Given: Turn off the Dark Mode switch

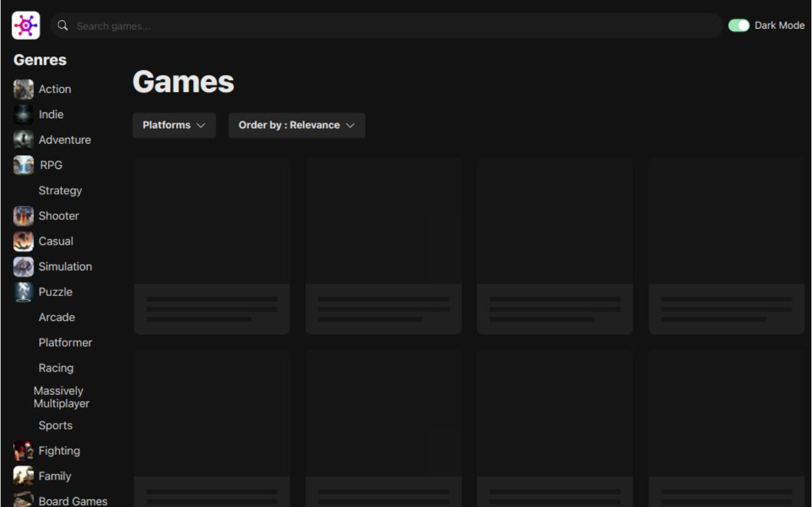Looking at the screenshot, I should (739, 25).
